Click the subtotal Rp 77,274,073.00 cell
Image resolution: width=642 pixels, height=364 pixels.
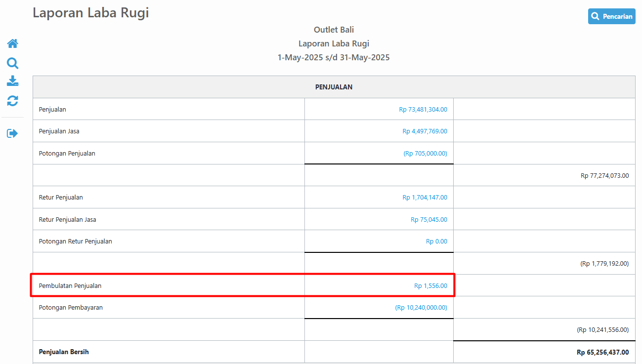(x=604, y=176)
